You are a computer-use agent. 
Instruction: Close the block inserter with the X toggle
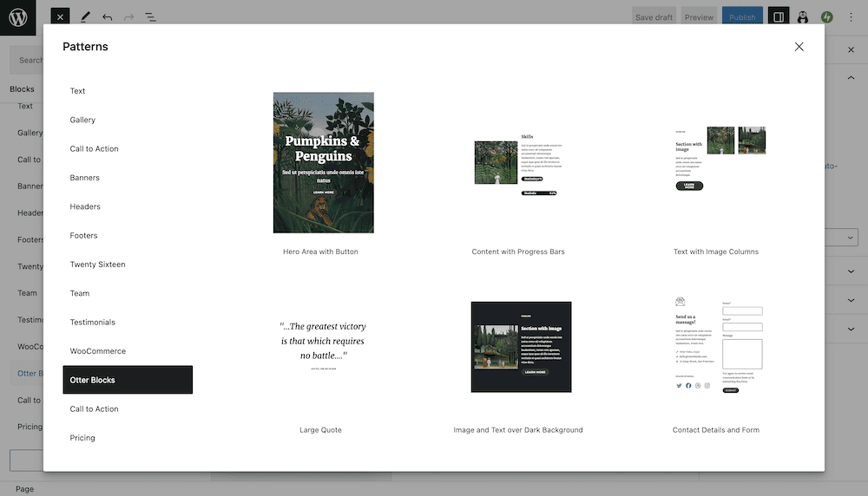(x=60, y=17)
